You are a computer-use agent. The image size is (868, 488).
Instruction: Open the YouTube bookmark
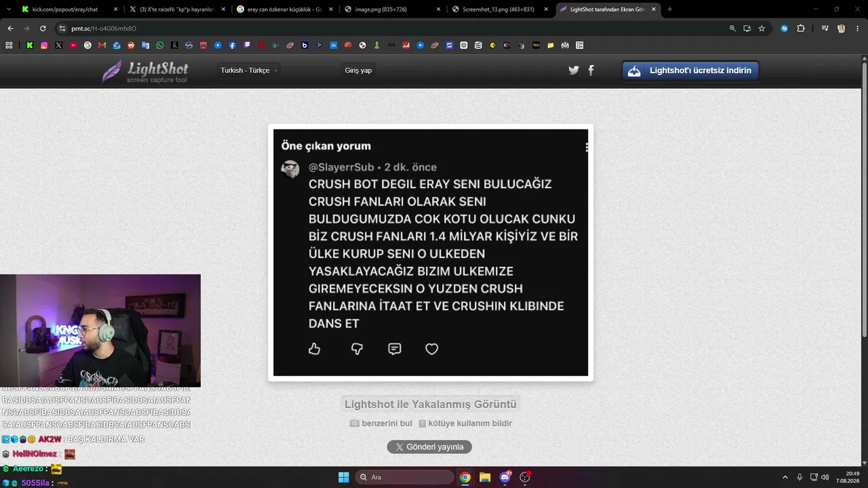click(x=73, y=45)
